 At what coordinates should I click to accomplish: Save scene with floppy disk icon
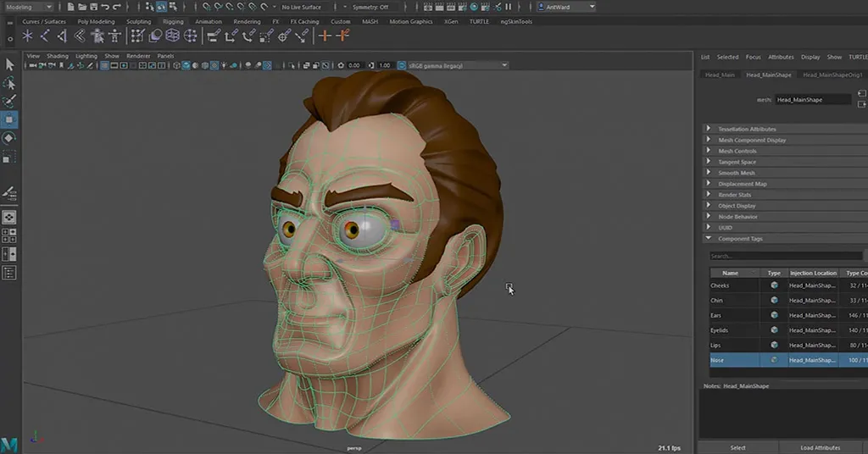pyautogui.click(x=93, y=7)
